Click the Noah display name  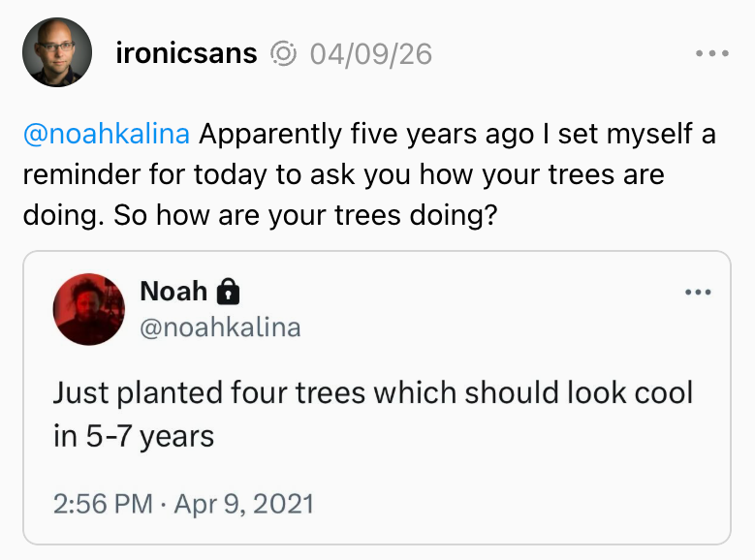tap(173, 291)
